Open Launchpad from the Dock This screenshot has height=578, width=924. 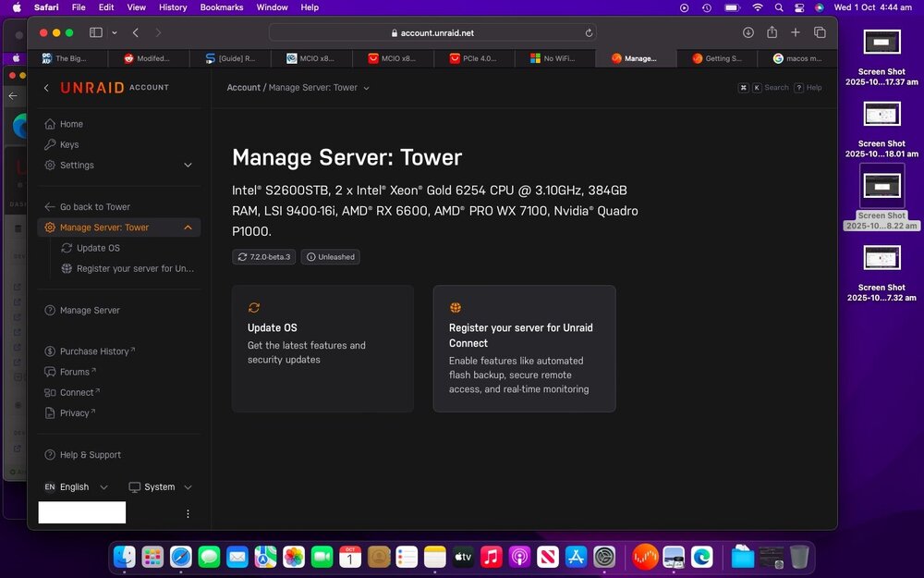[152, 557]
